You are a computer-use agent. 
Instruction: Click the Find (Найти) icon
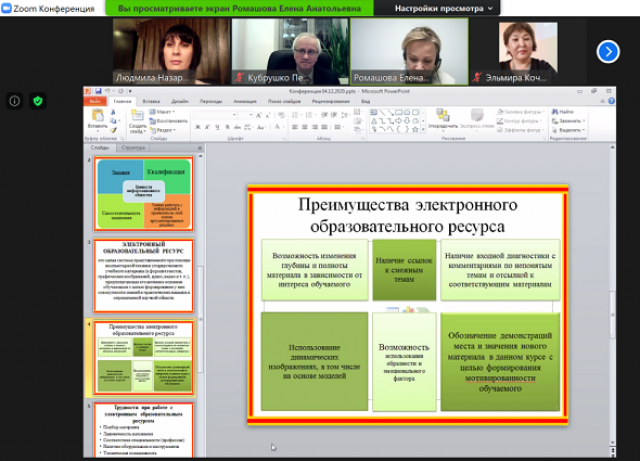(x=566, y=111)
